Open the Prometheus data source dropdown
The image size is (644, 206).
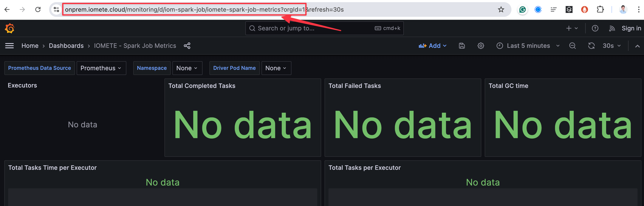coord(101,68)
